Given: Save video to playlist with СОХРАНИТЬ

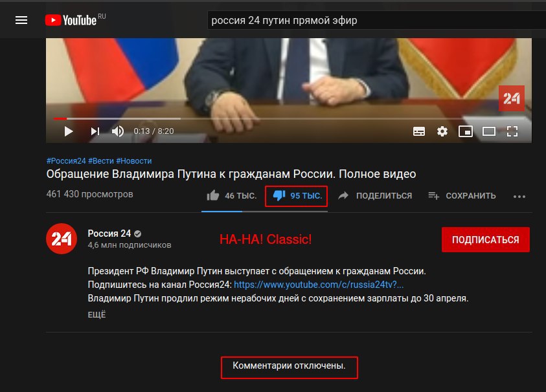Looking at the screenshot, I should [x=462, y=196].
